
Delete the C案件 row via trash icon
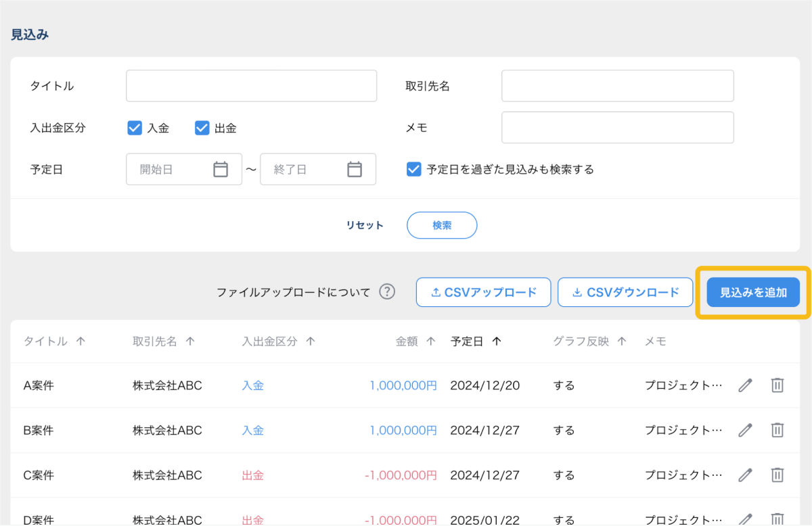777,475
